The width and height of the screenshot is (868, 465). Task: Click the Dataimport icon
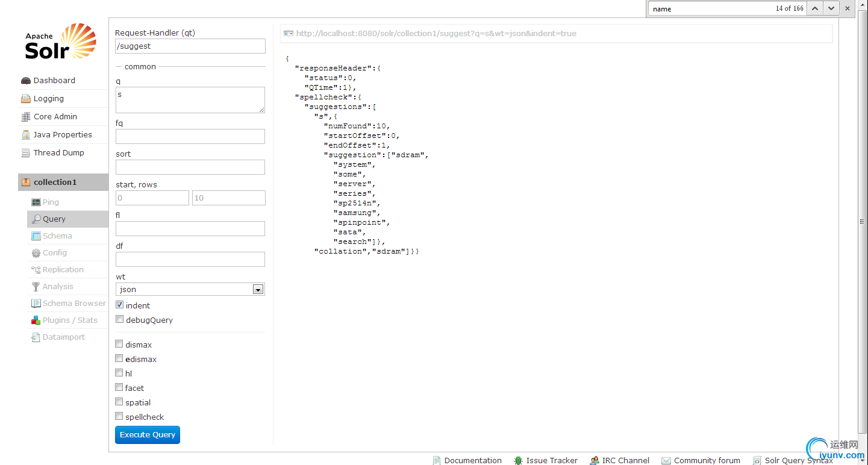coord(36,337)
